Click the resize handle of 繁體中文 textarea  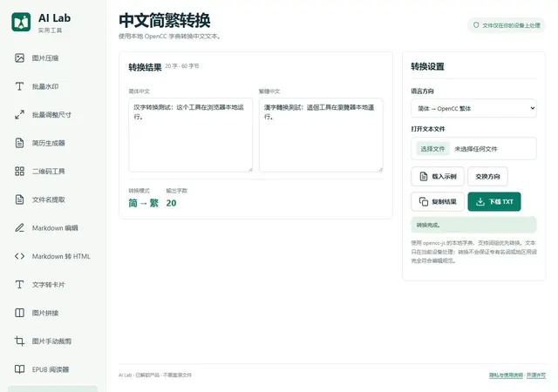pyautogui.click(x=381, y=170)
